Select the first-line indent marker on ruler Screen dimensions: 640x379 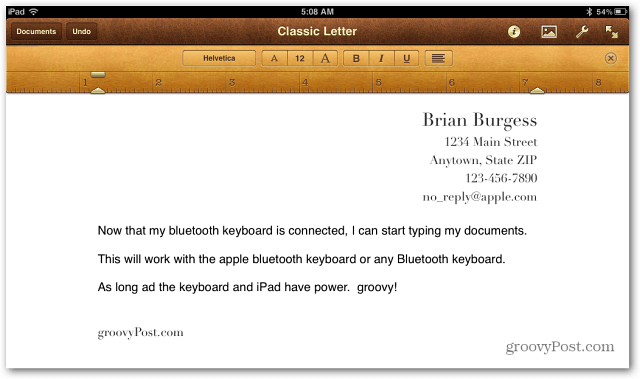[x=98, y=75]
